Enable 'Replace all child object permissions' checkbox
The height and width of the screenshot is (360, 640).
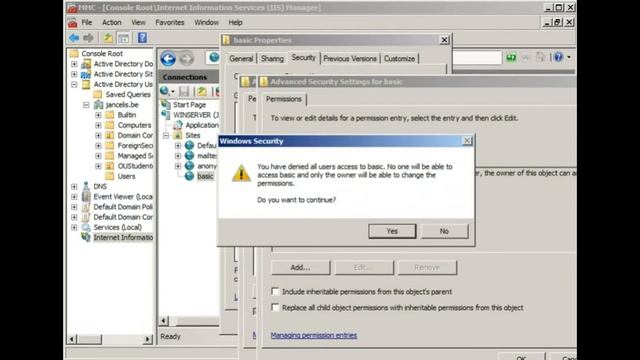point(275,307)
